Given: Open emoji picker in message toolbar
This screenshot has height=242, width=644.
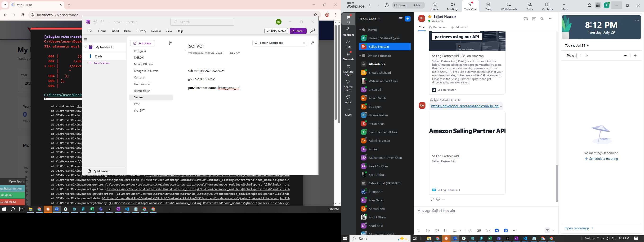Looking at the screenshot, I should [x=428, y=230].
